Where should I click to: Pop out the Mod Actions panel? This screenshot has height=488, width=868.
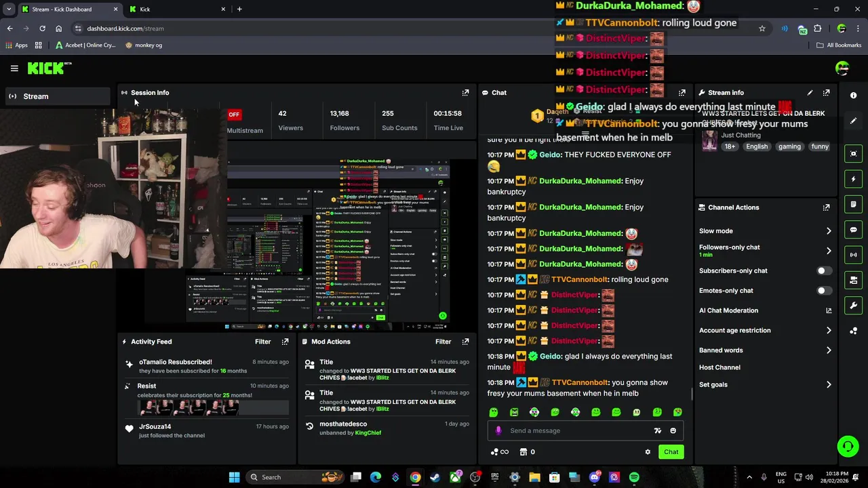[x=465, y=342]
